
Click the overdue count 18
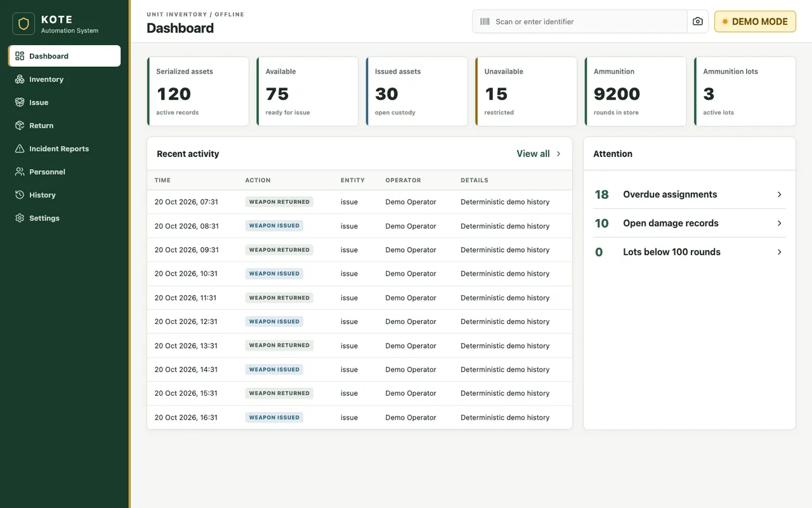pyautogui.click(x=602, y=194)
